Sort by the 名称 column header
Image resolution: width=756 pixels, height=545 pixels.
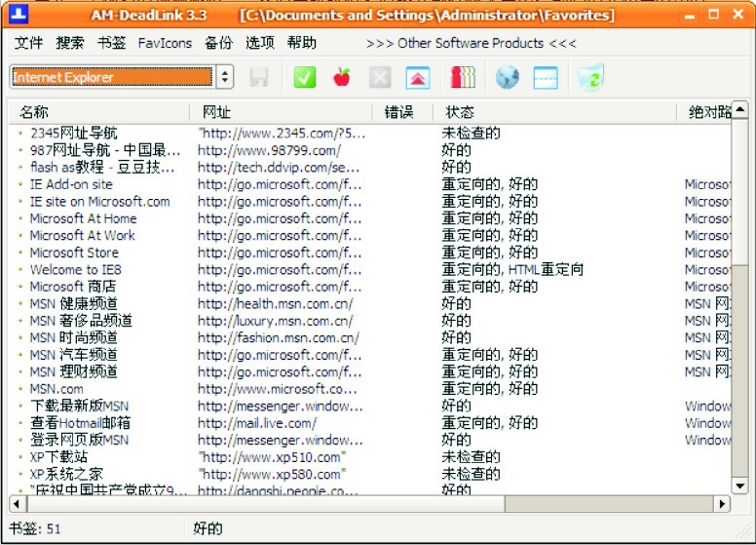[x=98, y=112]
